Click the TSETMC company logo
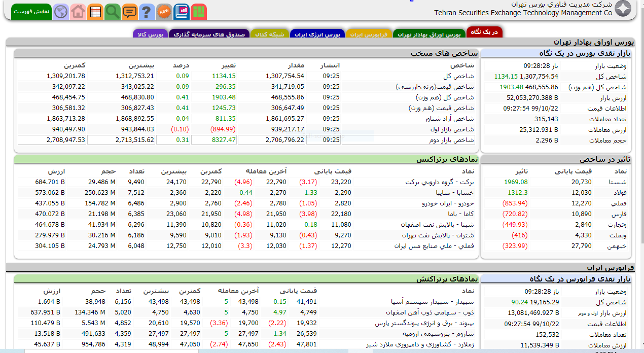Viewport: 644px width, 353px height. (623, 9)
